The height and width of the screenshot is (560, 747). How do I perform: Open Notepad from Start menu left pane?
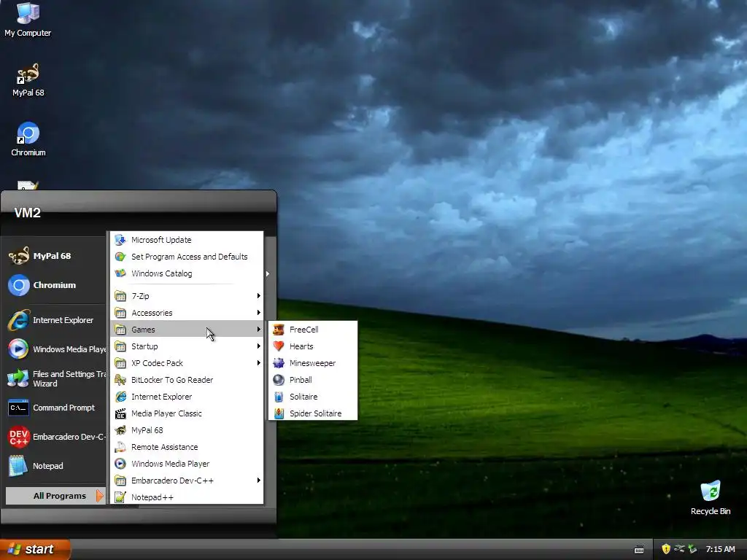[x=55, y=466]
